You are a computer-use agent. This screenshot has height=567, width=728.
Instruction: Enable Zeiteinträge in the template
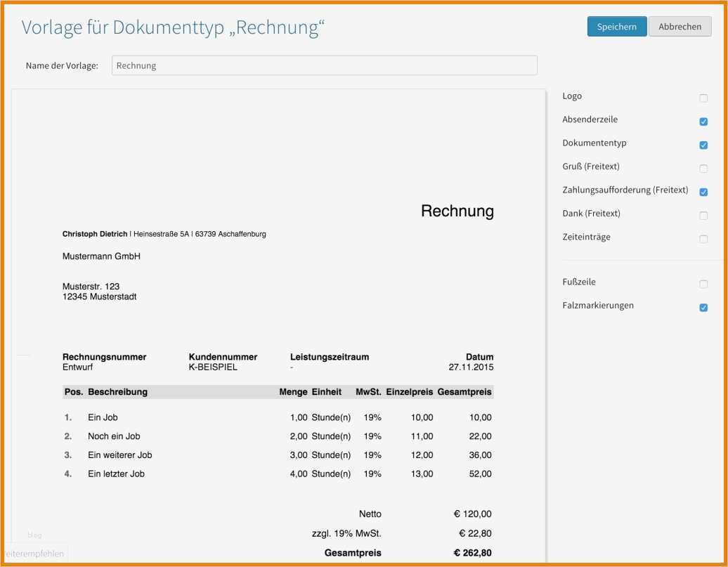click(703, 239)
